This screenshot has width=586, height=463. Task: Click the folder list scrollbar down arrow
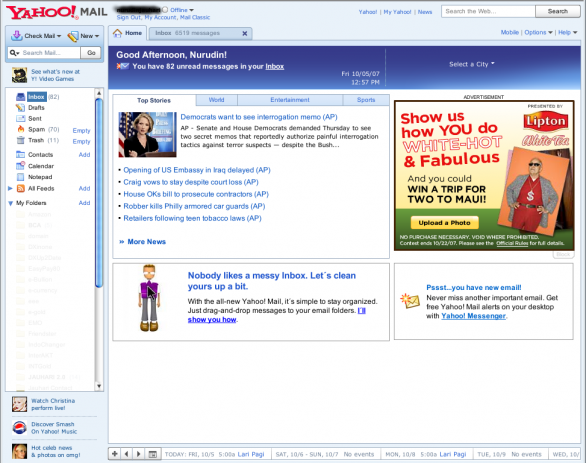(99, 386)
